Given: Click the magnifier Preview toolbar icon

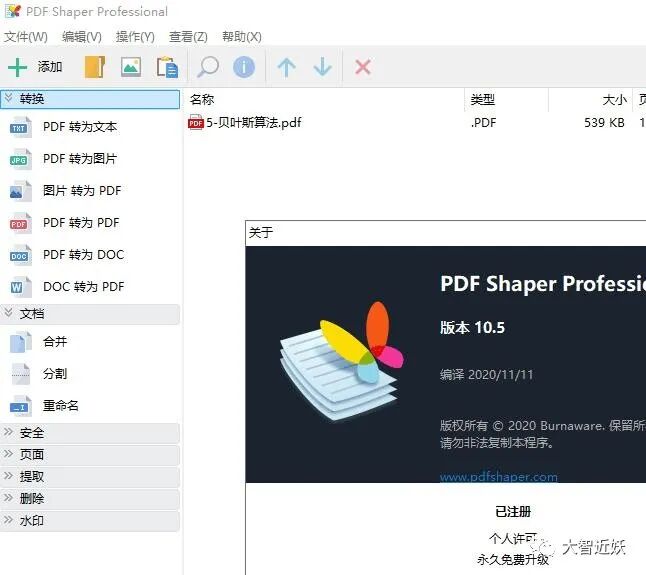Looking at the screenshot, I should click(x=208, y=67).
